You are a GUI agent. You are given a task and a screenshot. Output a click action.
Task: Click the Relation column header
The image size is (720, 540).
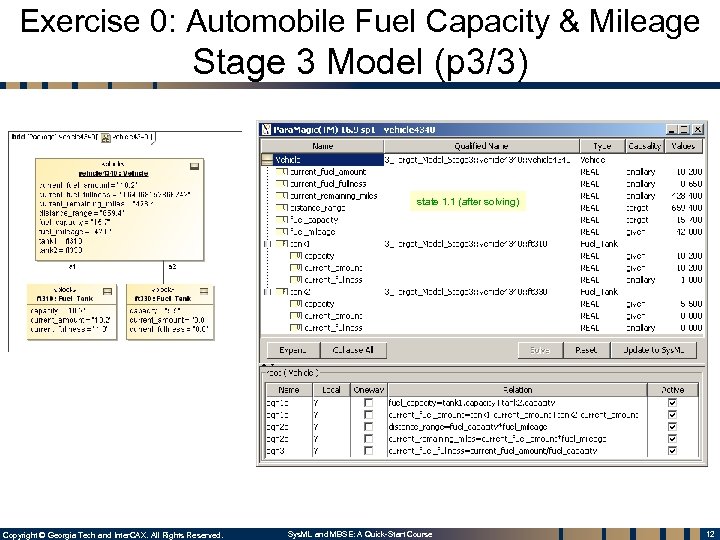pos(518,390)
